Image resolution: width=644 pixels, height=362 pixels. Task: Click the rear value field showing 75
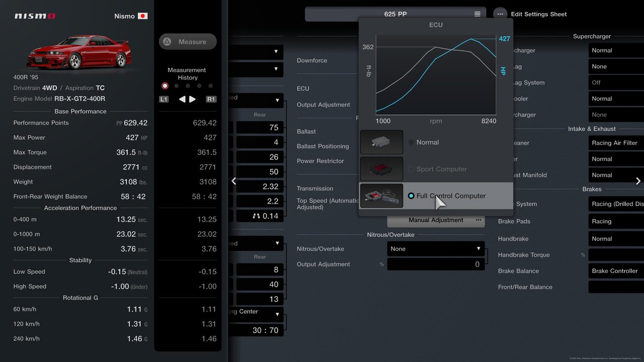260,128
